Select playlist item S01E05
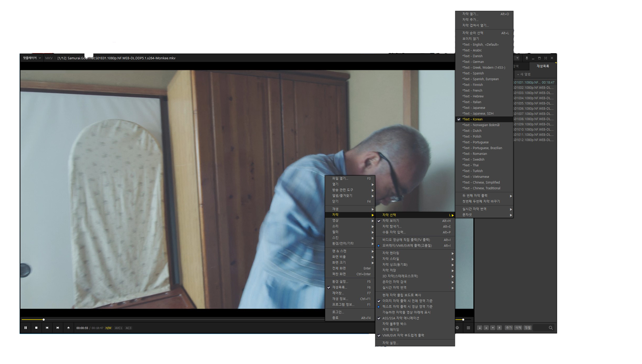This screenshot has width=642, height=364. coord(535,103)
